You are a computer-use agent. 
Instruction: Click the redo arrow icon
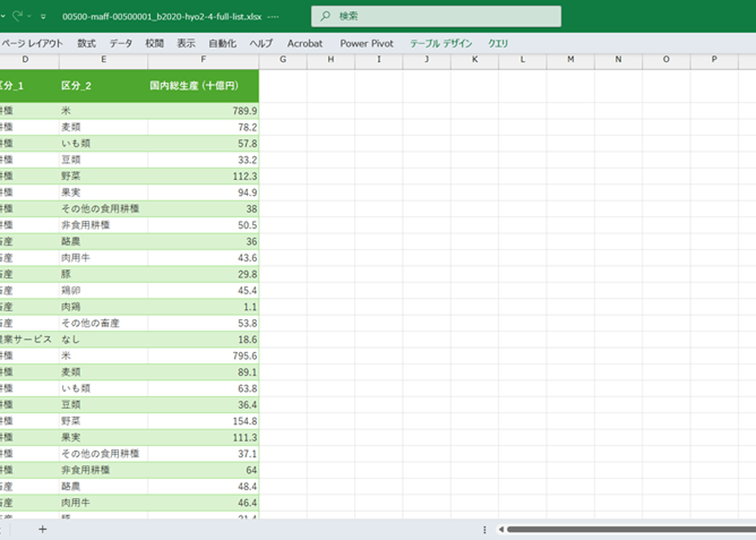click(x=17, y=16)
